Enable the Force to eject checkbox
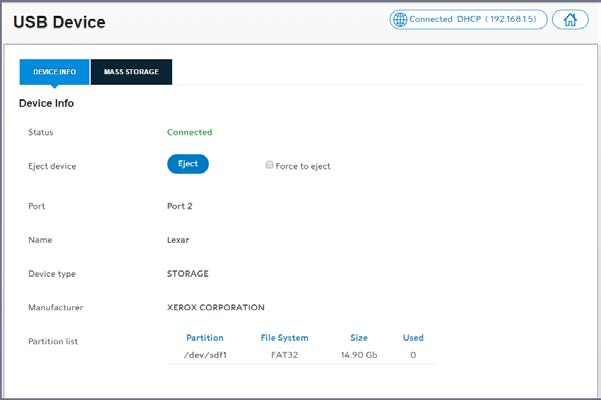The width and height of the screenshot is (601, 400). pos(269,165)
